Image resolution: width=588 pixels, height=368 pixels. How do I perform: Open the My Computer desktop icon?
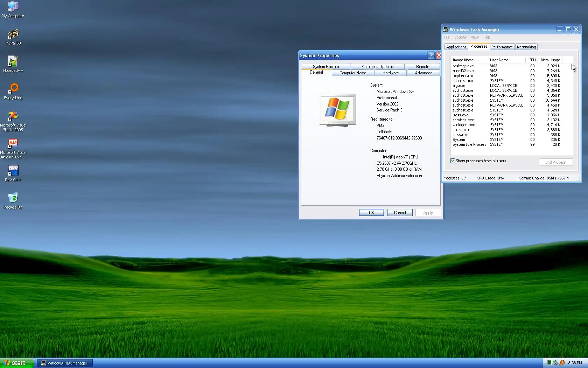tap(13, 10)
